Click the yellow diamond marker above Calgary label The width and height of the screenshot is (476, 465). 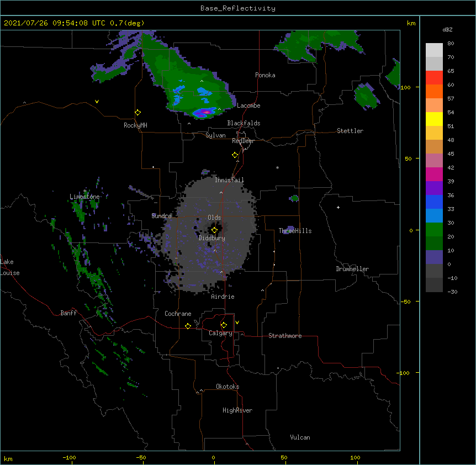click(224, 325)
